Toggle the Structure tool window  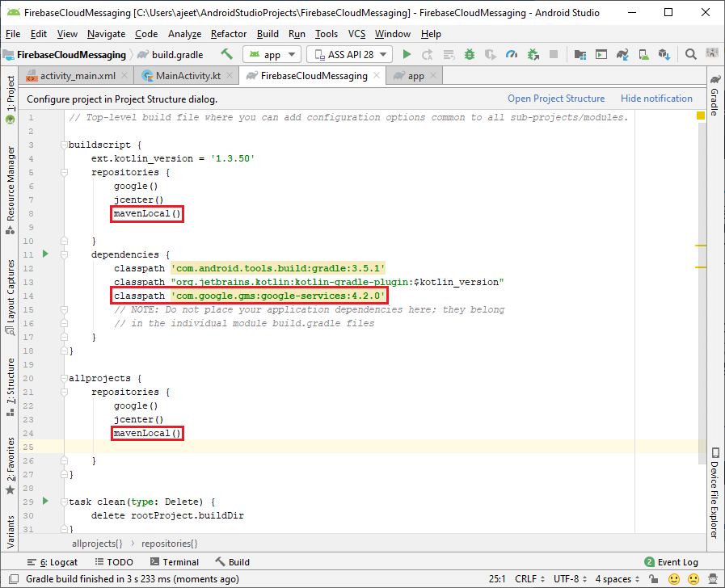(x=11, y=387)
